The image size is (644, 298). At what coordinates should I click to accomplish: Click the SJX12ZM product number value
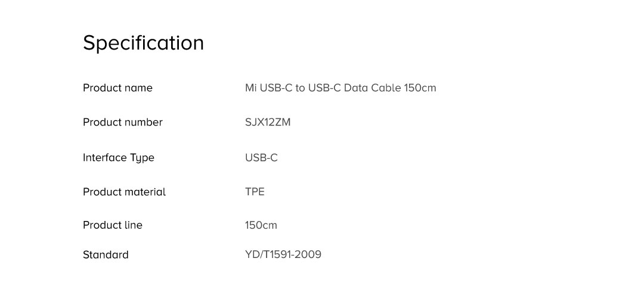coord(268,122)
